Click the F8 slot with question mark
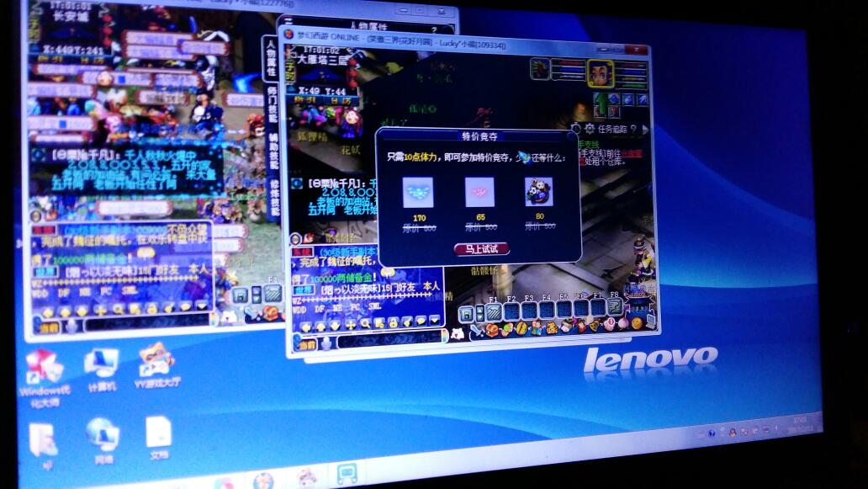 615,306
